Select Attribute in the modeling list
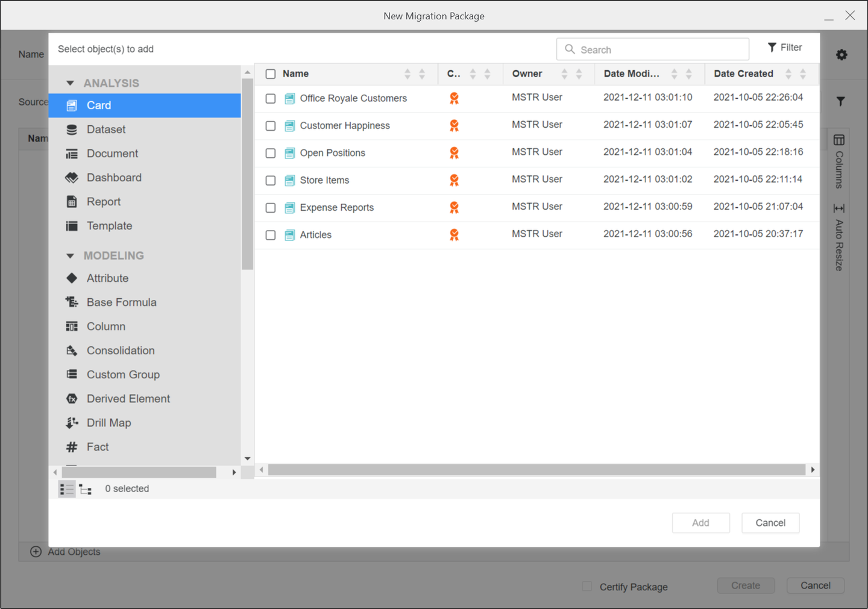Screen dimensions: 868x609 [x=107, y=278]
